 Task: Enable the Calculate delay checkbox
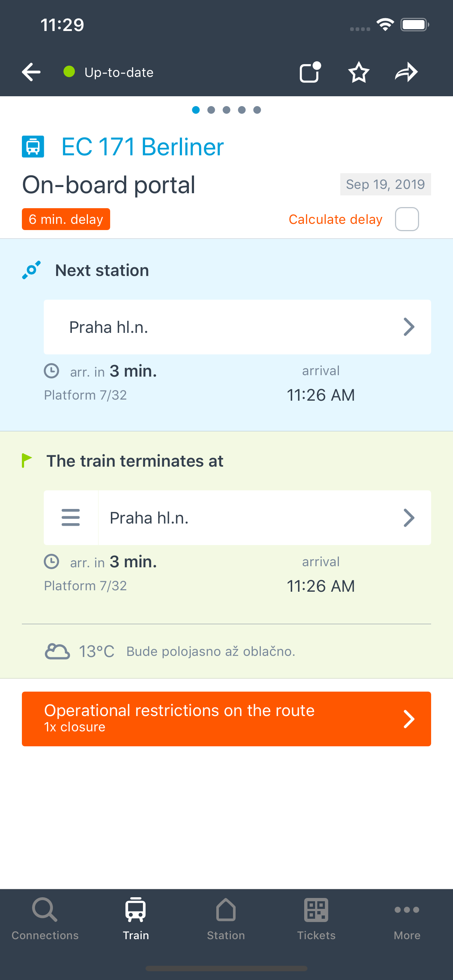(x=407, y=219)
